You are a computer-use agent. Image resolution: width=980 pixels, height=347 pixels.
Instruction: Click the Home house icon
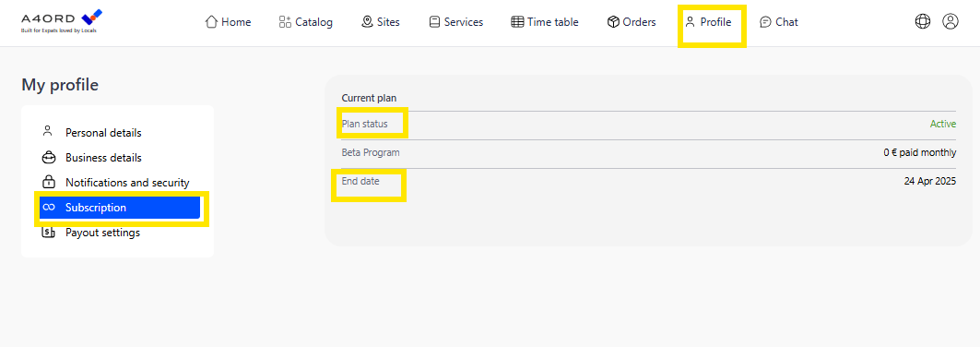[211, 22]
